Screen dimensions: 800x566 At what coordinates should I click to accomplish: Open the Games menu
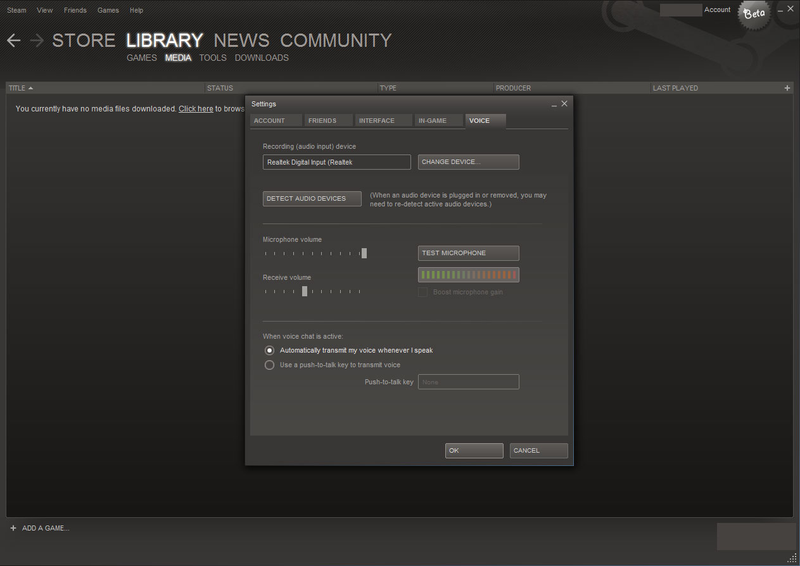108,10
